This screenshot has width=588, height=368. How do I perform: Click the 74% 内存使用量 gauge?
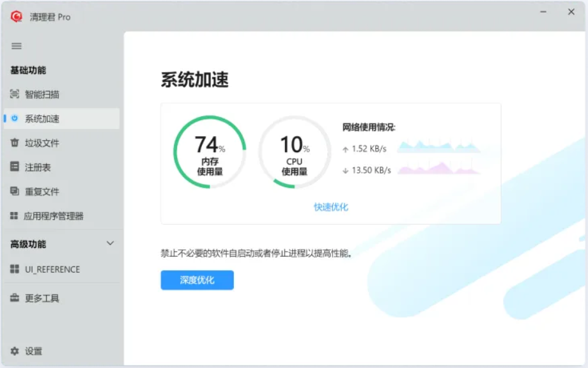tap(210, 152)
